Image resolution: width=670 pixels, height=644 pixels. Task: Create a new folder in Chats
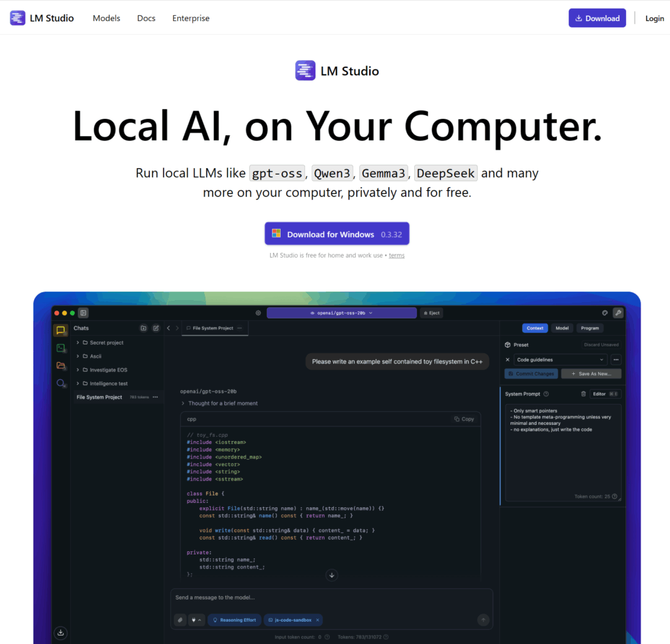pos(143,328)
